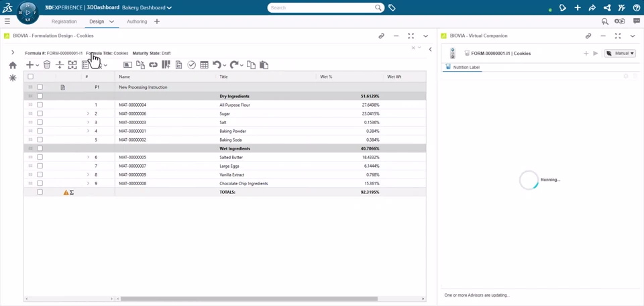Switch to the Registration tab

pos(64,21)
